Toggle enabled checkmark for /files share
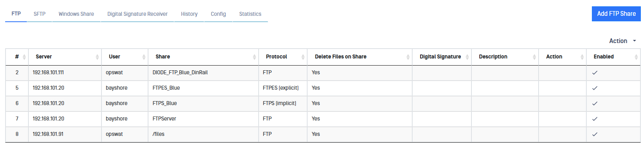The image size is (644, 158). click(x=595, y=134)
